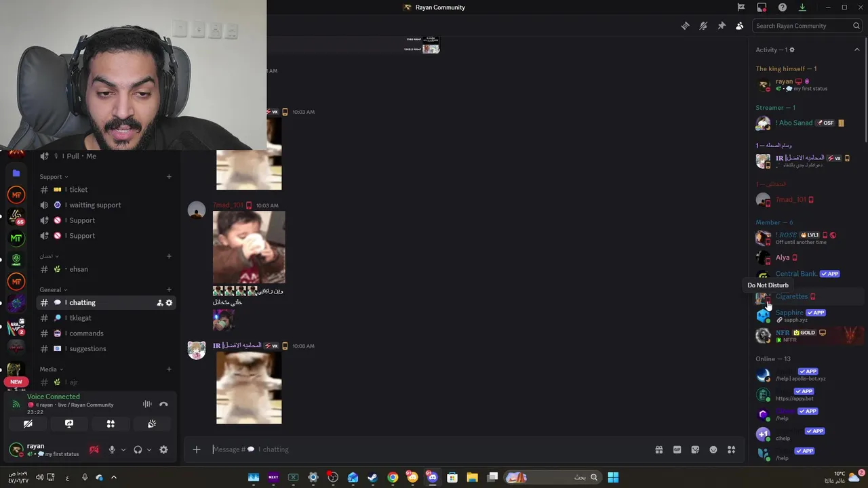
Task: Collapse the Support category
Action: (x=54, y=177)
